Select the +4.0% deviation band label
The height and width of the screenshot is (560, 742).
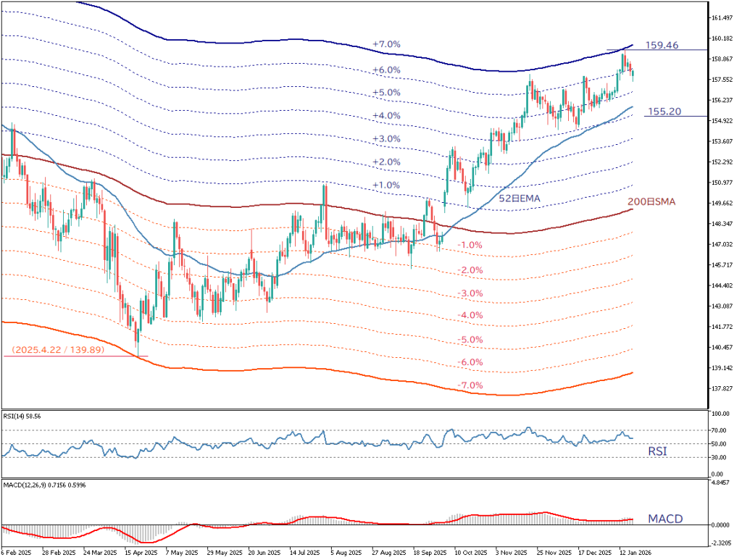pos(386,116)
